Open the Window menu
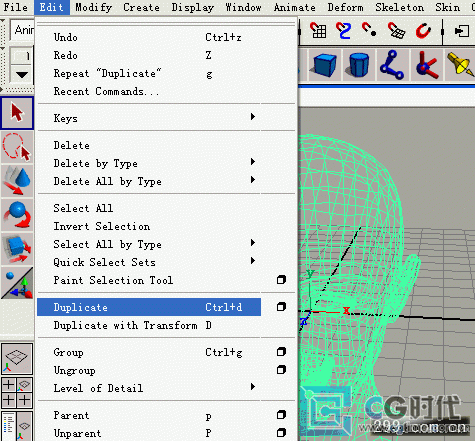The width and height of the screenshot is (475, 441). tap(243, 7)
